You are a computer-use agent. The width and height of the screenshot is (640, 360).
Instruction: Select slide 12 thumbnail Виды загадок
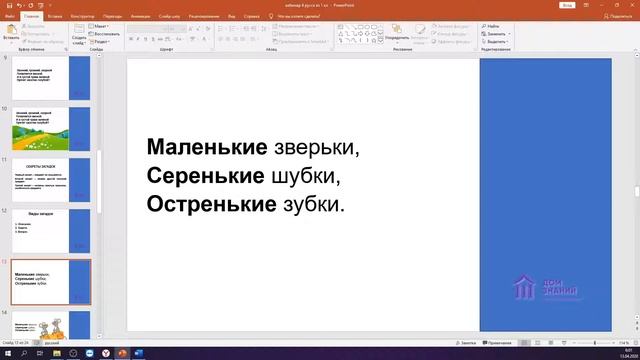point(51,231)
